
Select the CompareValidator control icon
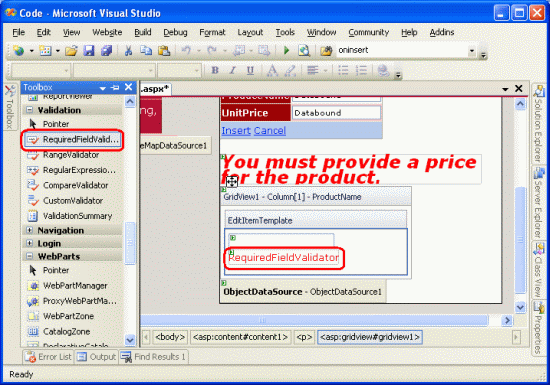pyautogui.click(x=33, y=185)
